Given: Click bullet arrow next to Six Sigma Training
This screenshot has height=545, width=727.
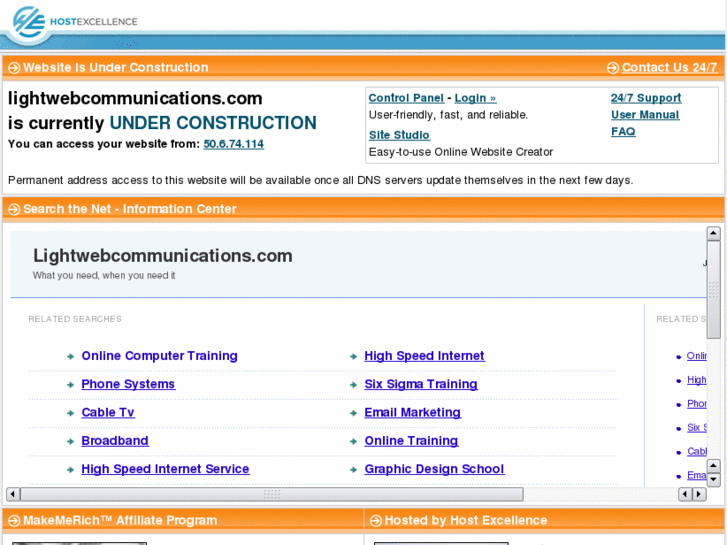Looking at the screenshot, I should (353, 385).
